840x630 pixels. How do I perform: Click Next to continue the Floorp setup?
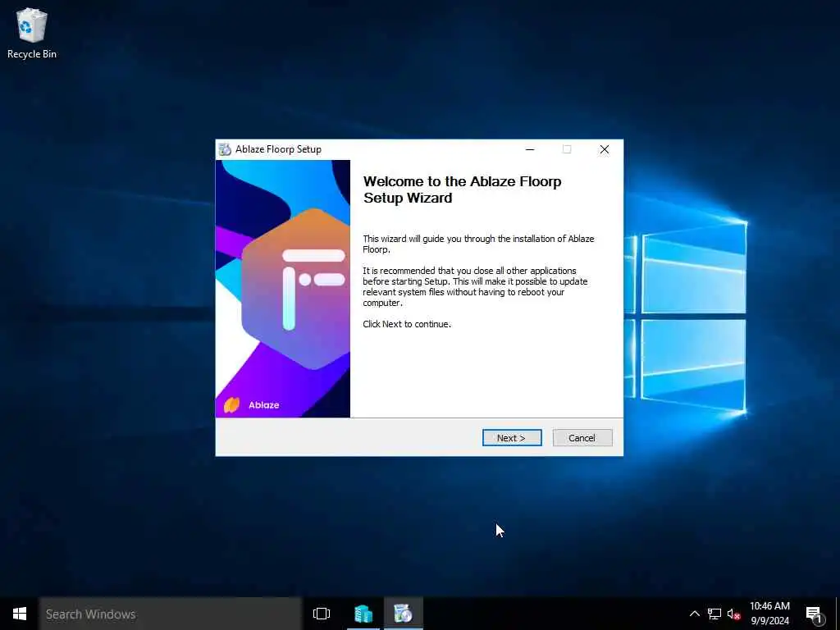[x=512, y=438]
